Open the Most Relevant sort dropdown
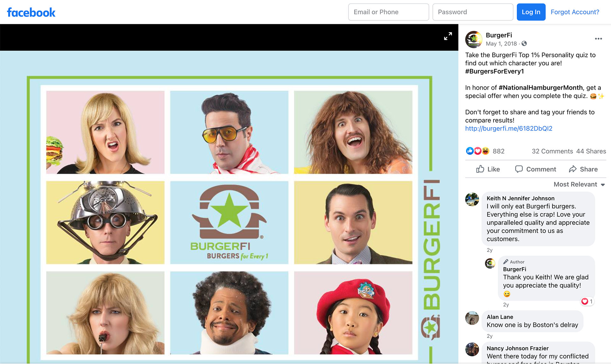The height and width of the screenshot is (364, 611). point(579,185)
